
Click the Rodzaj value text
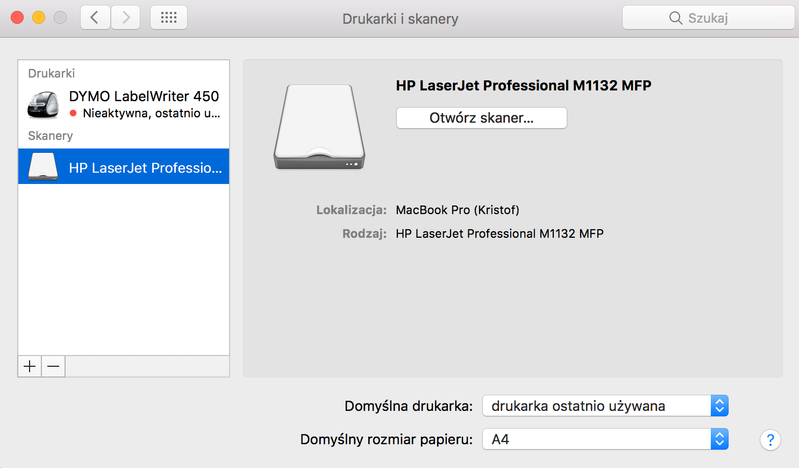(500, 233)
